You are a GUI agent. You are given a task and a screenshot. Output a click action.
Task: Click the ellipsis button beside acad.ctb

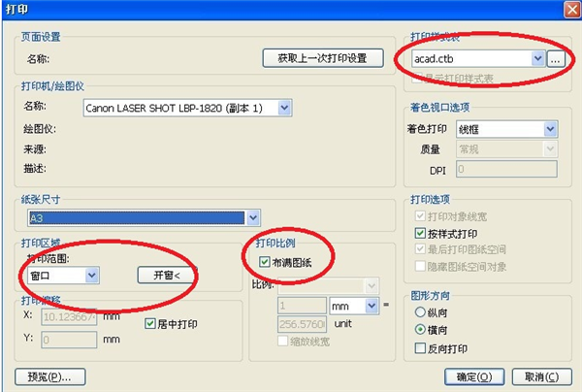pyautogui.click(x=556, y=58)
